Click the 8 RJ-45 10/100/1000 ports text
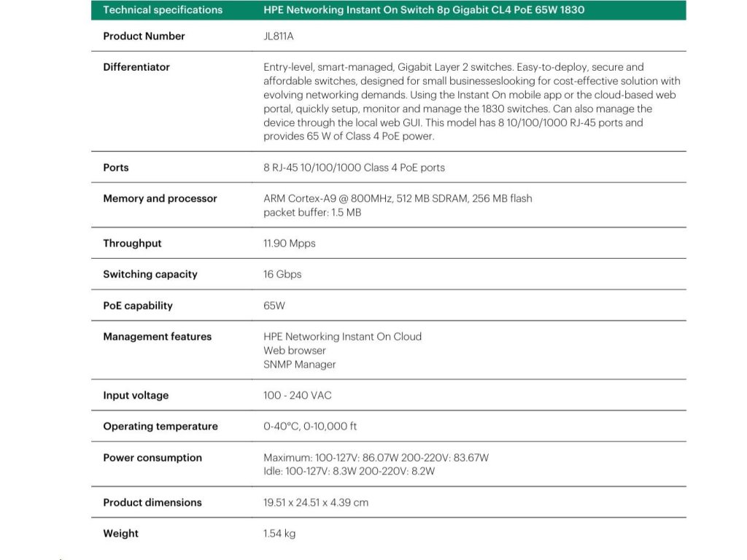Screen dimensions: 747x560 (x=354, y=168)
